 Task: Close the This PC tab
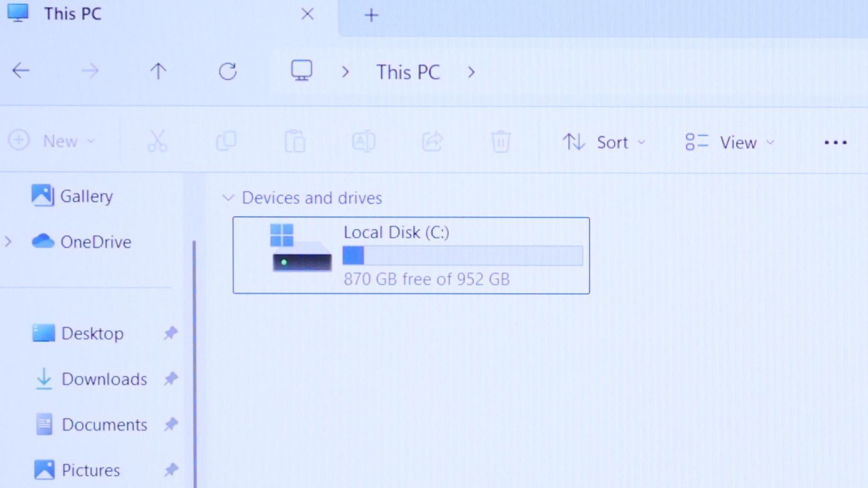click(308, 14)
